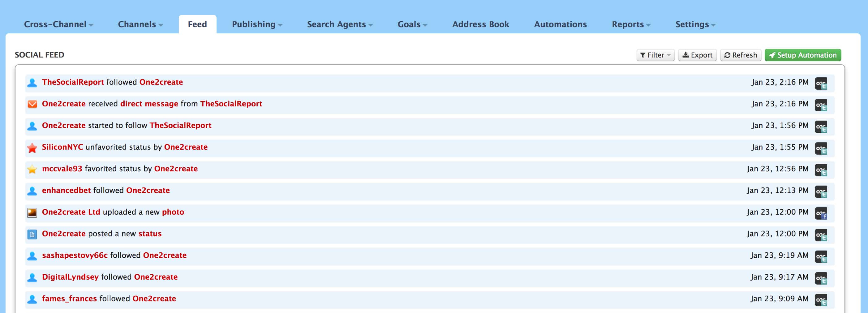868x313 pixels.
Task: Click the Twitter account badge on the 2:16 PM TheSocialReport followed row
Action: [x=820, y=83]
